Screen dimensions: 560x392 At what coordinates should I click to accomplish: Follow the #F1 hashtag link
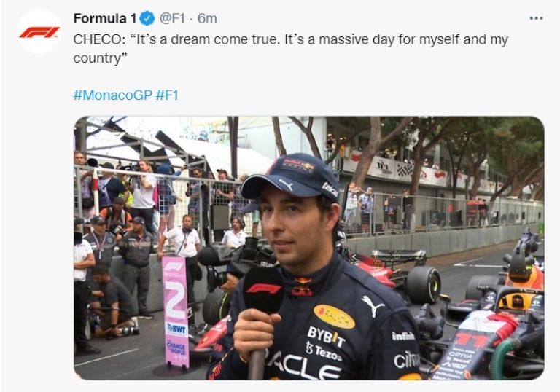[x=167, y=95]
